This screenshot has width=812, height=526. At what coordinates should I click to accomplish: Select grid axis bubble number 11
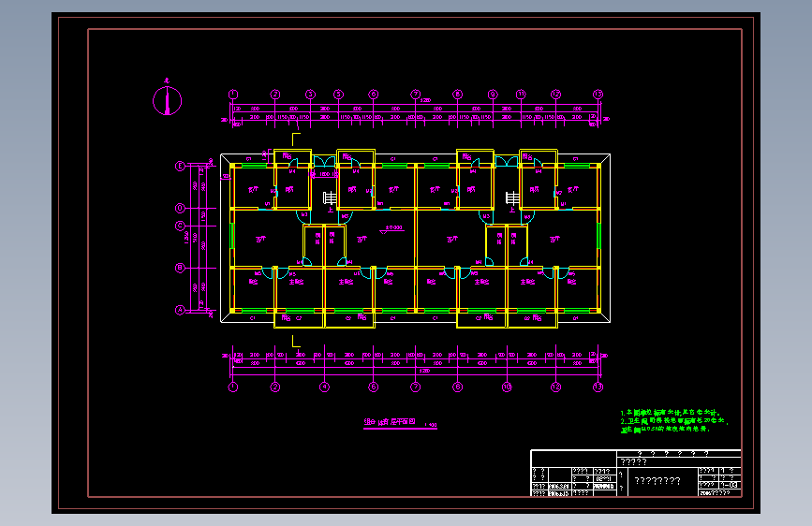click(x=521, y=95)
